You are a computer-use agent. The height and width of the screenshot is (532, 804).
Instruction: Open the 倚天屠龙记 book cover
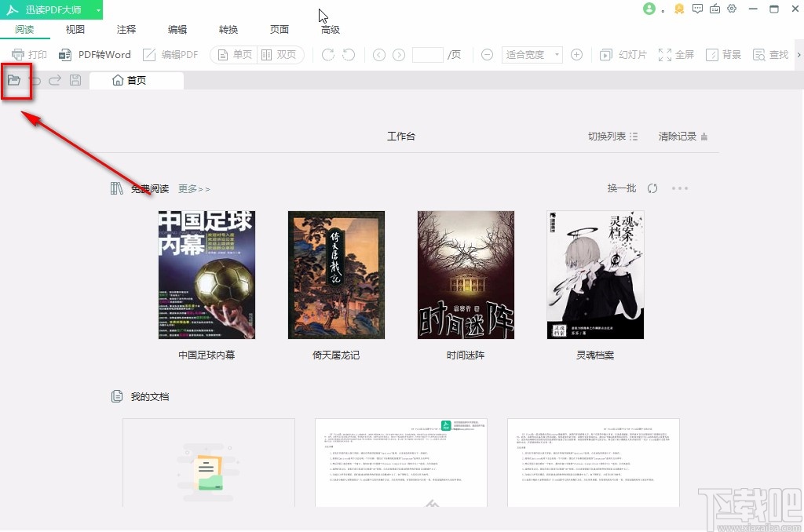(x=336, y=275)
